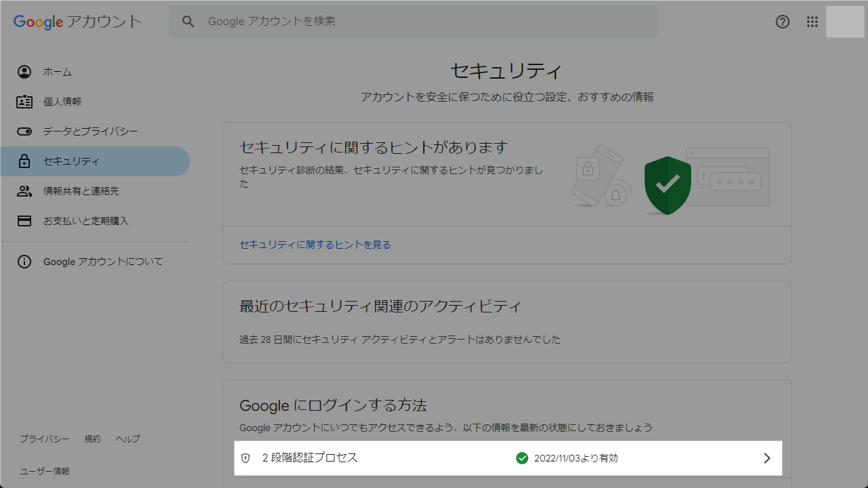
Task: Open 規約 footer link
Action: pyautogui.click(x=92, y=439)
